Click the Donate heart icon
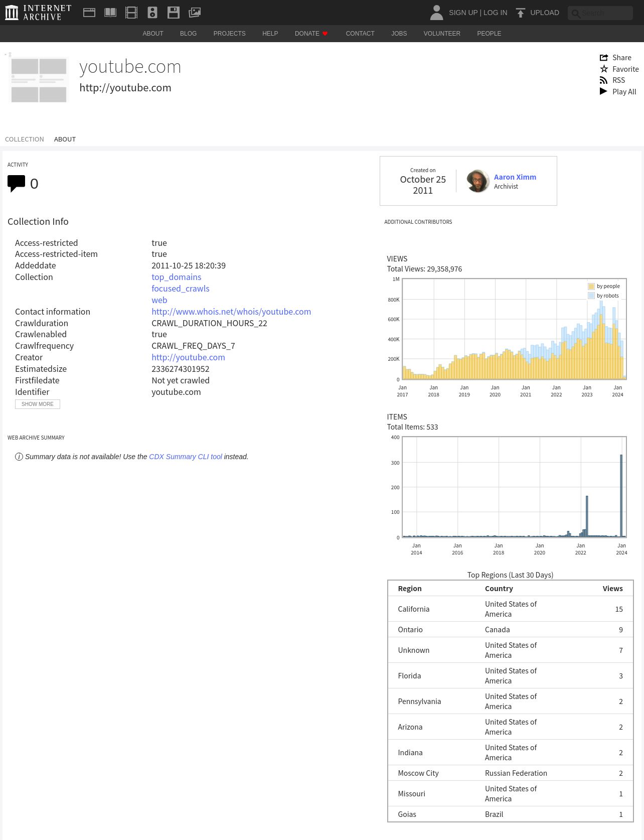The width and height of the screenshot is (644, 840). (325, 34)
